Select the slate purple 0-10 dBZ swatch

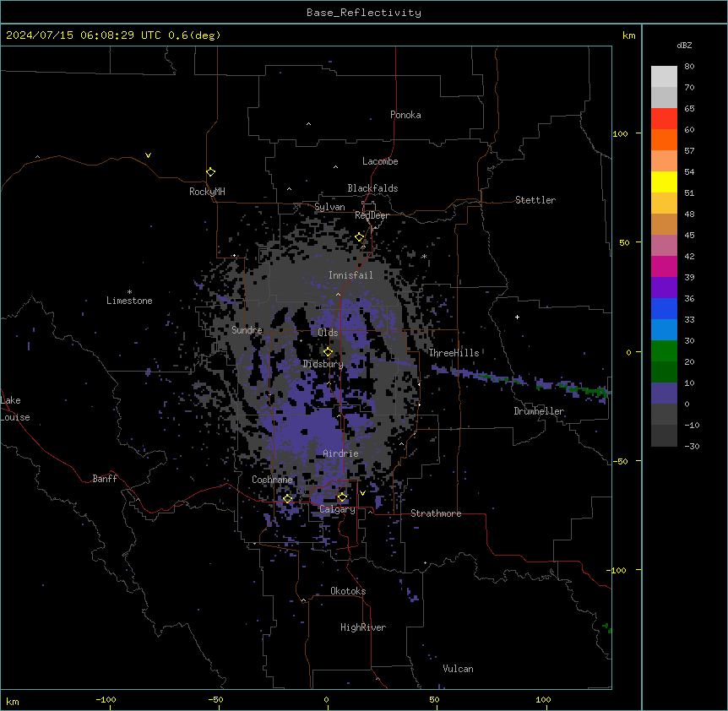pyautogui.click(x=664, y=393)
